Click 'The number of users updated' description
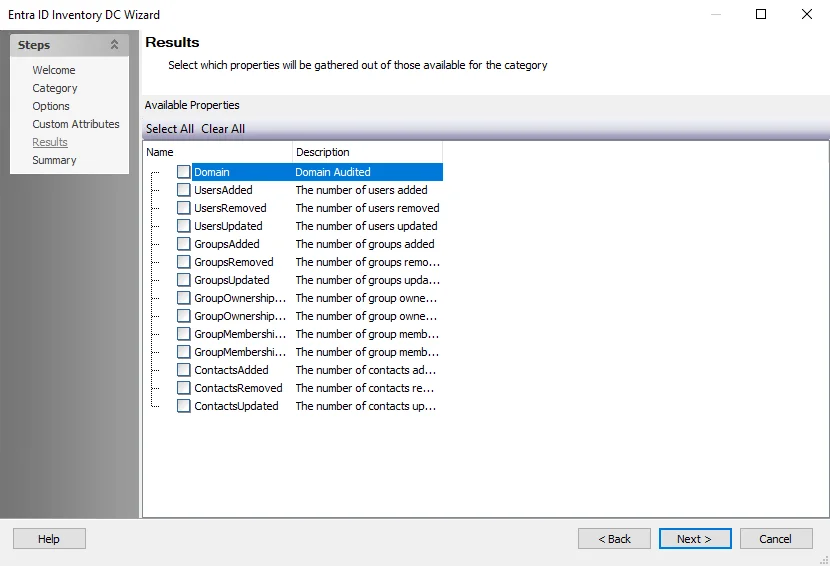830x566 pixels. coord(366,226)
